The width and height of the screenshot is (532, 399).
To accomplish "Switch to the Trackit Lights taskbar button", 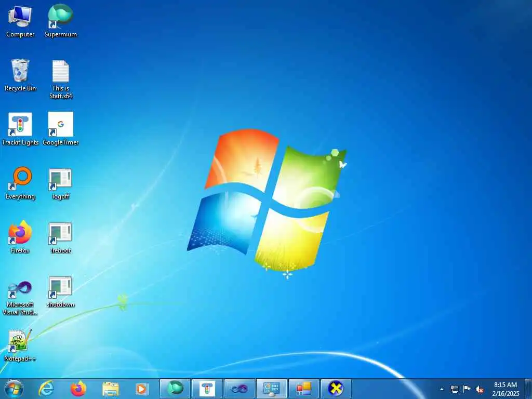I will click(x=207, y=389).
